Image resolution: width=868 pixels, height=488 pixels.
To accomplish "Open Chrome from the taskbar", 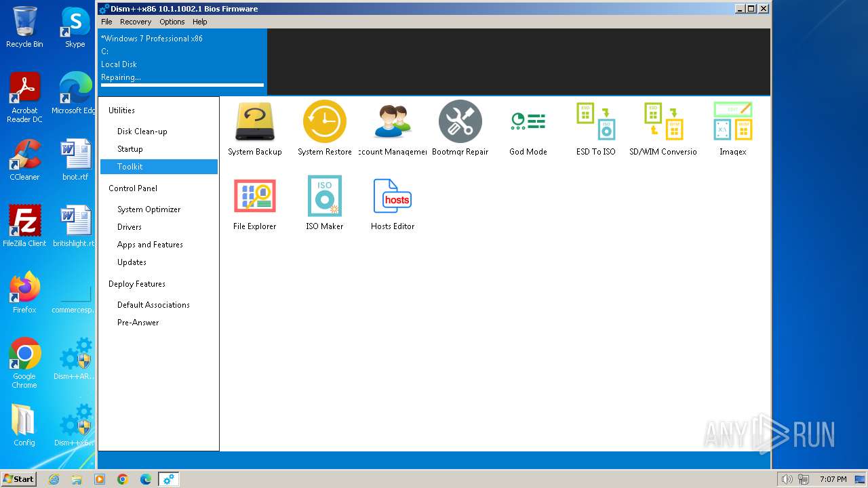I will 123,479.
